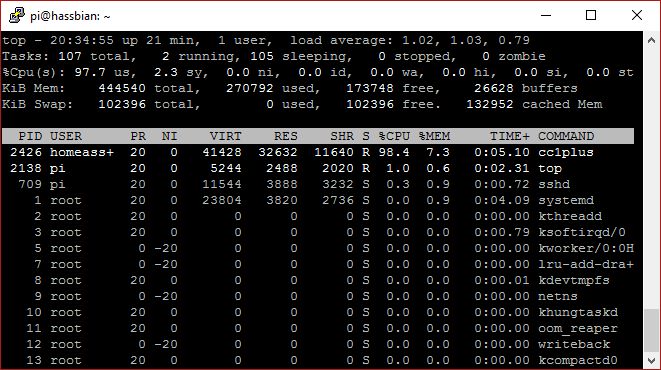The height and width of the screenshot is (370, 661).
Task: Close the pi@hassbian terminal window
Action: tap(637, 16)
